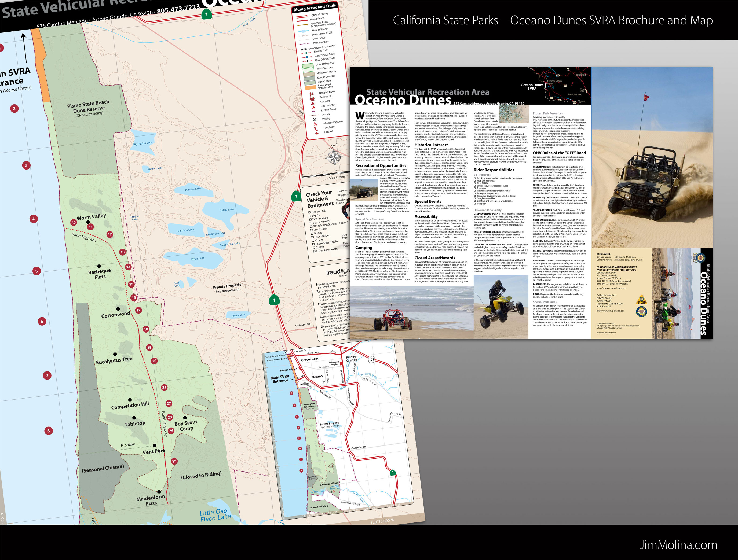This screenshot has height=560, width=738.
Task: Click the orange Street Legal Vehicles Only swatch
Action: click(x=310, y=88)
